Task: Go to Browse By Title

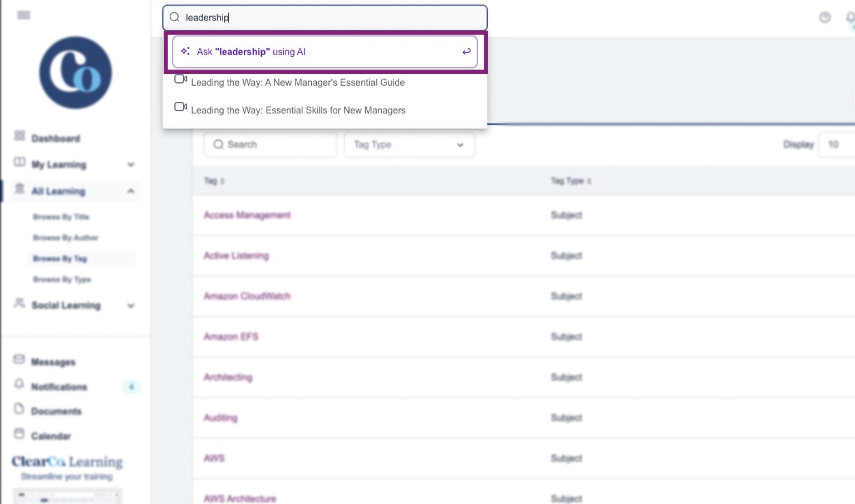Action: pos(61,217)
